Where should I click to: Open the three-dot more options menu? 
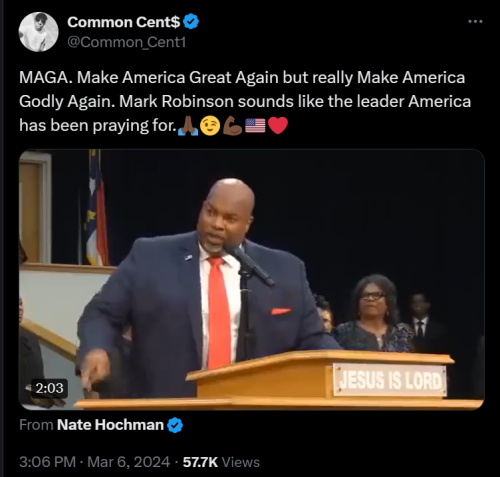(x=475, y=22)
